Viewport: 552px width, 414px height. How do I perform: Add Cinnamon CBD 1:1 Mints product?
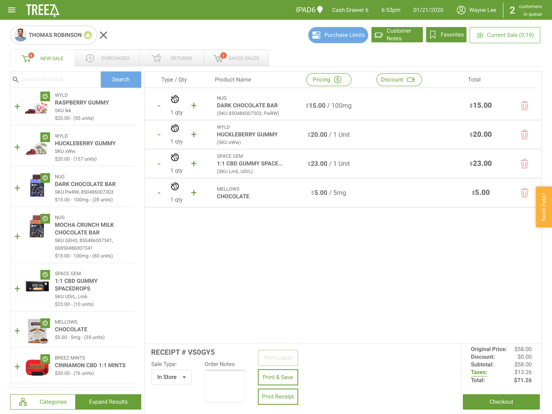(x=17, y=366)
